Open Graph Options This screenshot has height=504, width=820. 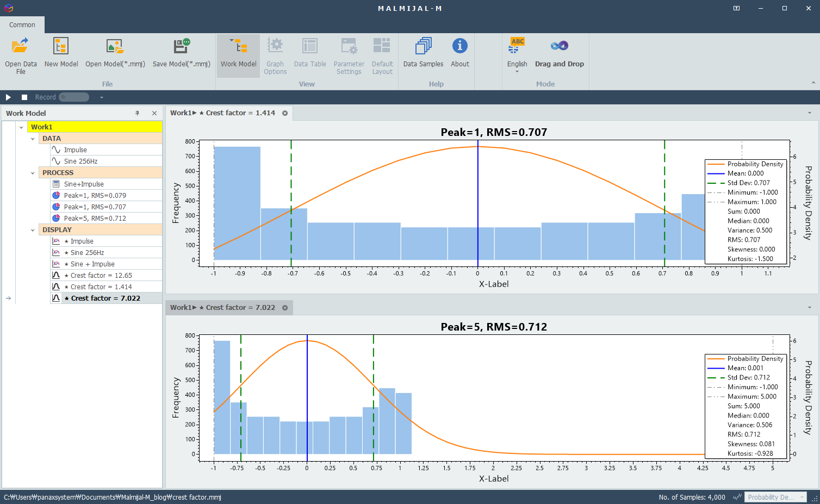pyautogui.click(x=275, y=55)
